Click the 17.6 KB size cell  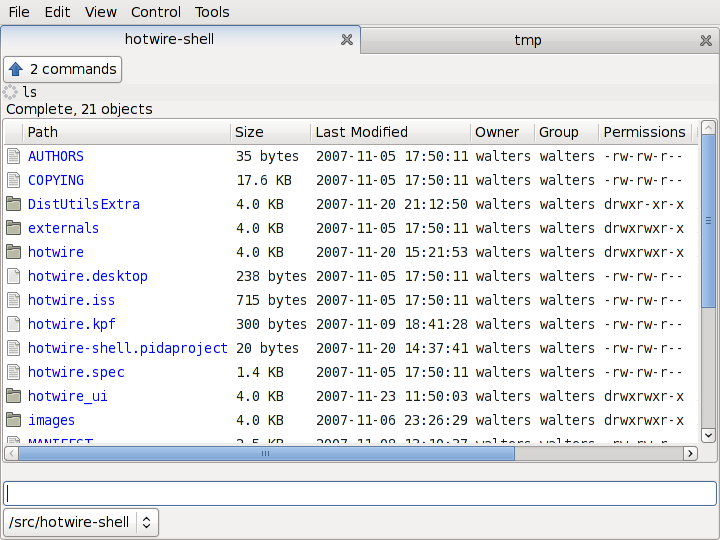point(264,180)
